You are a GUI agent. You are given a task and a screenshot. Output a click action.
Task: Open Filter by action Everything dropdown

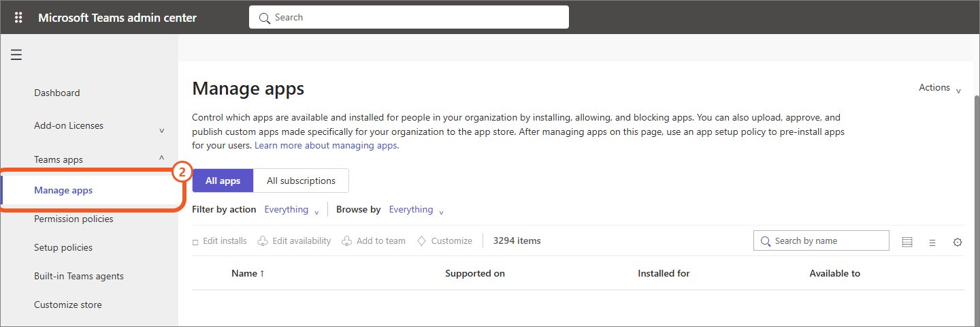pyautogui.click(x=292, y=210)
